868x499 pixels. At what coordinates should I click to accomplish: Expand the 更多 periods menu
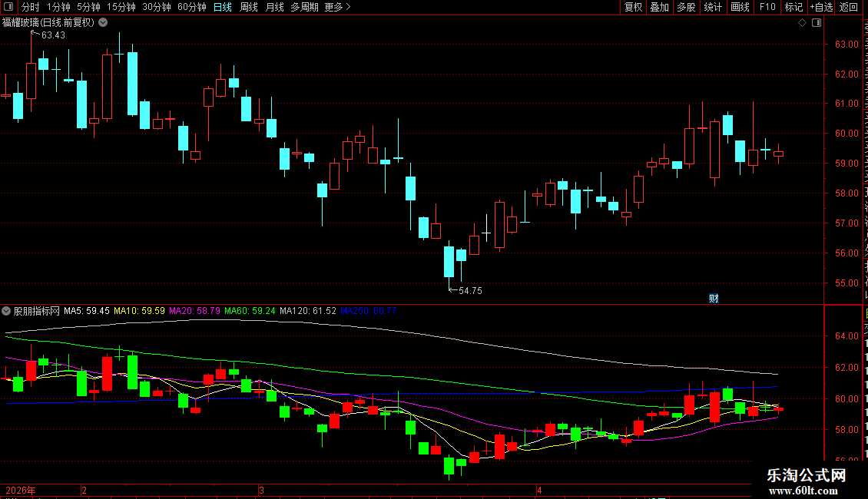pyautogui.click(x=337, y=7)
